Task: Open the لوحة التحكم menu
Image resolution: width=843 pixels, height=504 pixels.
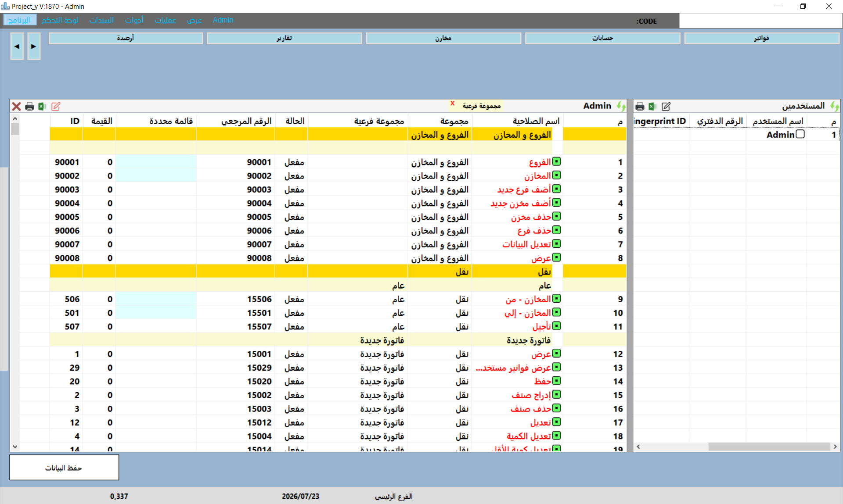Action: pyautogui.click(x=60, y=20)
